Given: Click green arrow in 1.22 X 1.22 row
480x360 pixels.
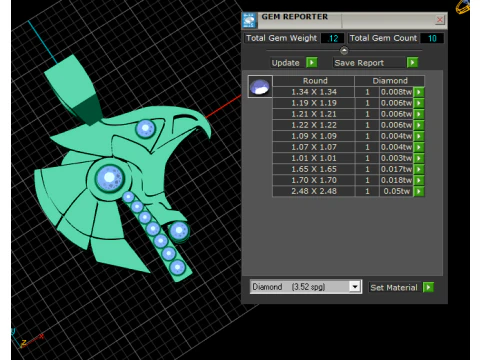Looking at the screenshot, I should (x=419, y=125).
